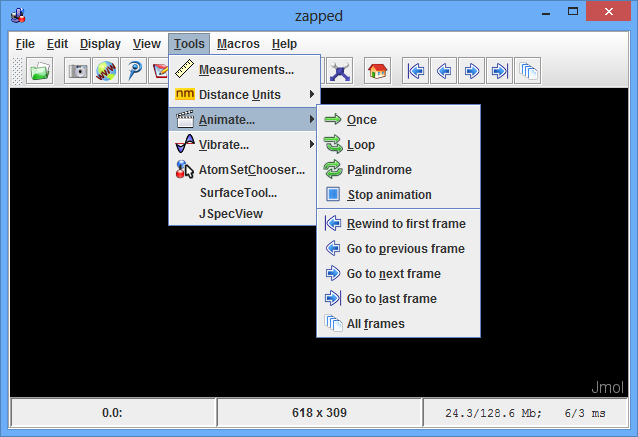This screenshot has height=437, width=638.
Task: Select Go to next frame
Action: point(398,273)
